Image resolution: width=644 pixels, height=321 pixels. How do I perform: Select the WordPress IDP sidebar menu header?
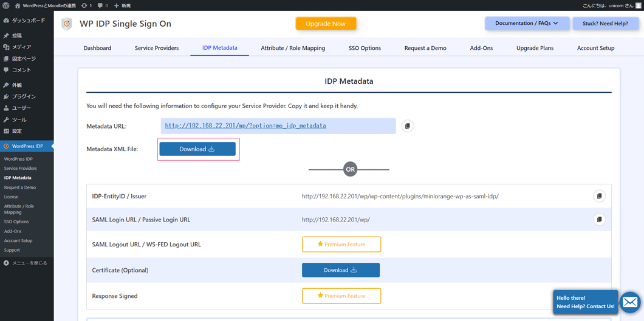(x=27, y=146)
